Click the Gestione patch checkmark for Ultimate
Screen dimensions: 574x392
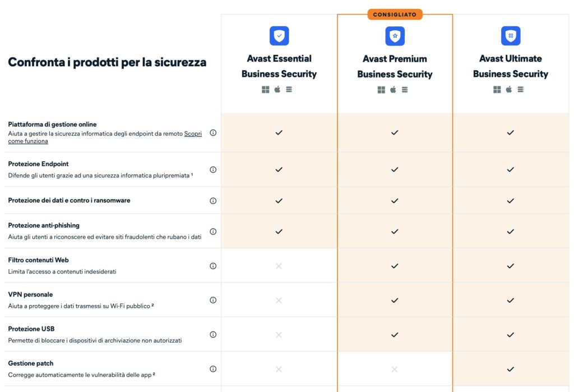tap(510, 369)
